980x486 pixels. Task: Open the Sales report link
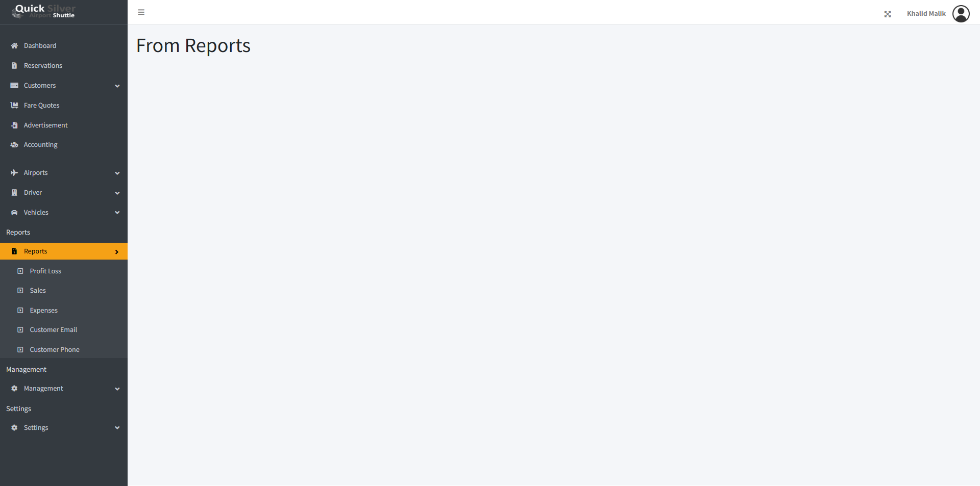(38, 291)
